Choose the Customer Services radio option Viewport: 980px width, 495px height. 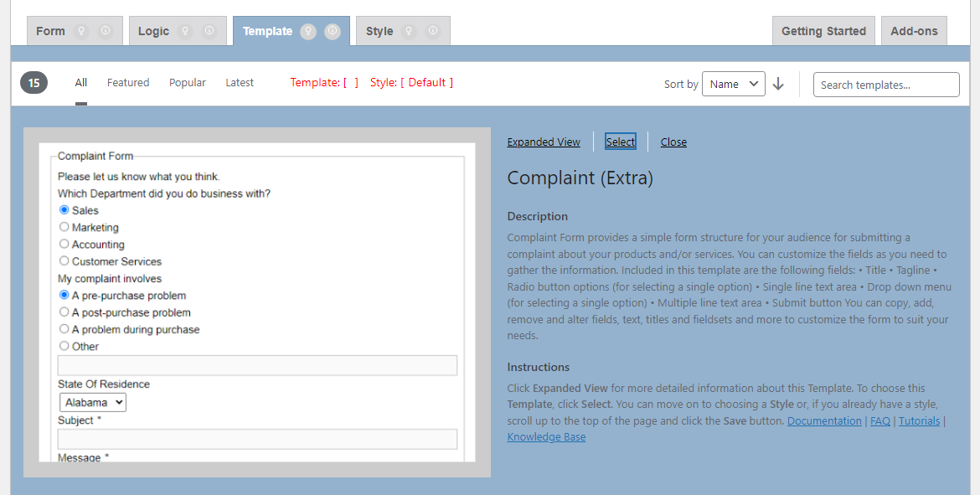point(64,261)
